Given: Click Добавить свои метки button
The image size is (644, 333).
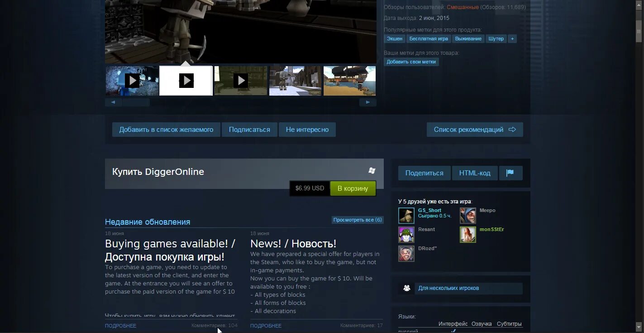Looking at the screenshot, I should click(411, 62).
